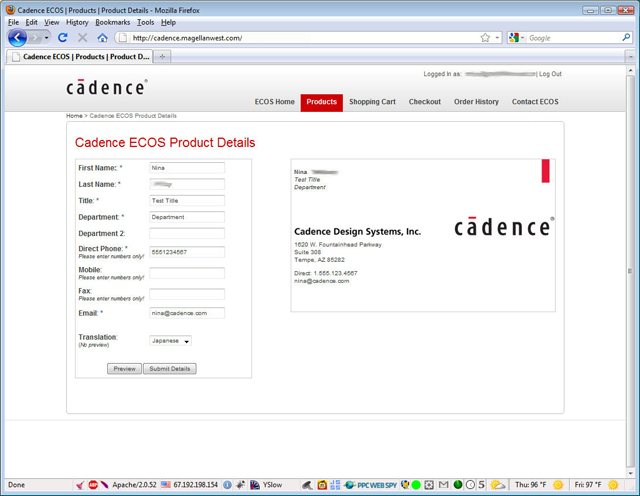
Task: Click the partly cloudy weather icon
Action: tap(498, 485)
